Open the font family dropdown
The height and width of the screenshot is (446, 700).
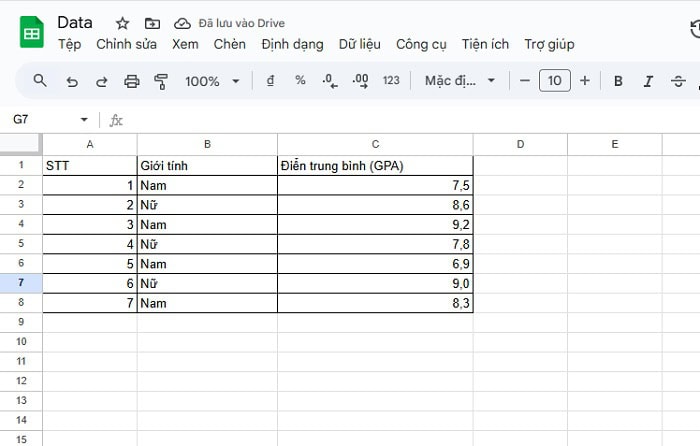click(x=459, y=81)
